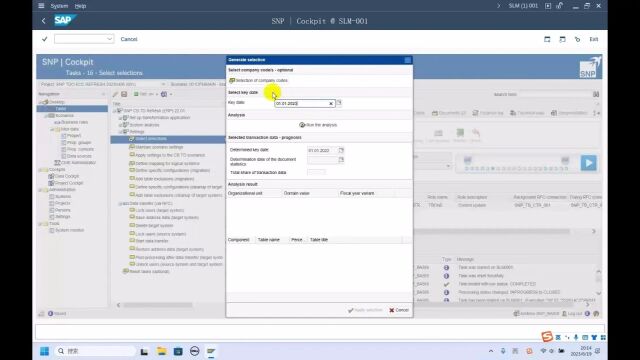Click the Run the analysis icon

(x=302, y=125)
